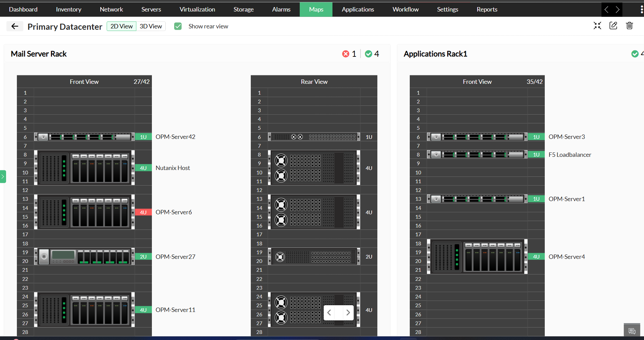Click the OPM-Server1 label
Screen dimensions: 644x340
(567, 199)
